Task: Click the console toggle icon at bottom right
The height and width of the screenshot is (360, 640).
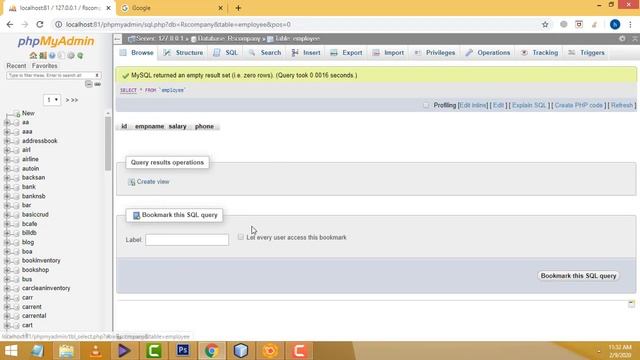Action: point(631,304)
